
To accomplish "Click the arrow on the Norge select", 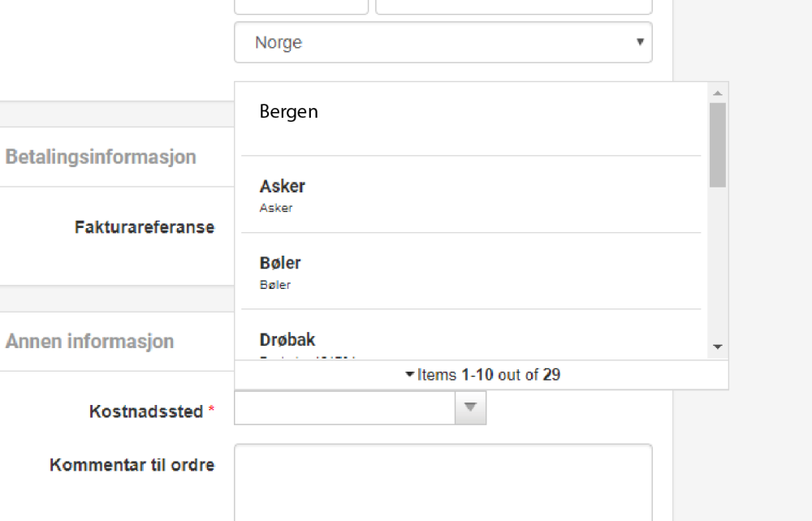I will click(x=640, y=42).
